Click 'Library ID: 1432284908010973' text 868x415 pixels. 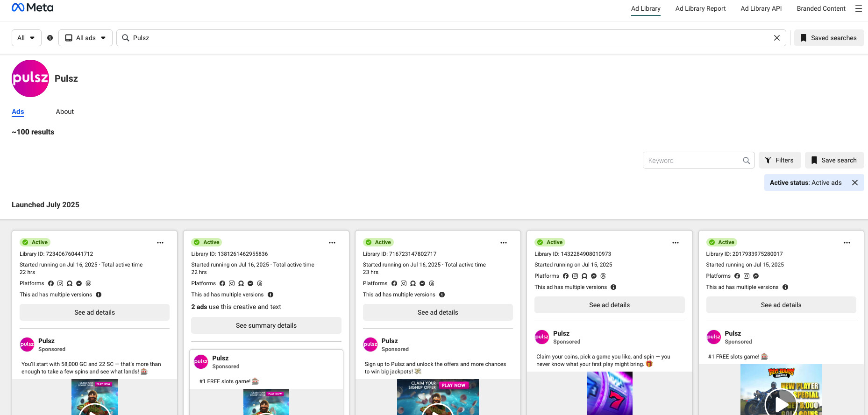573,254
